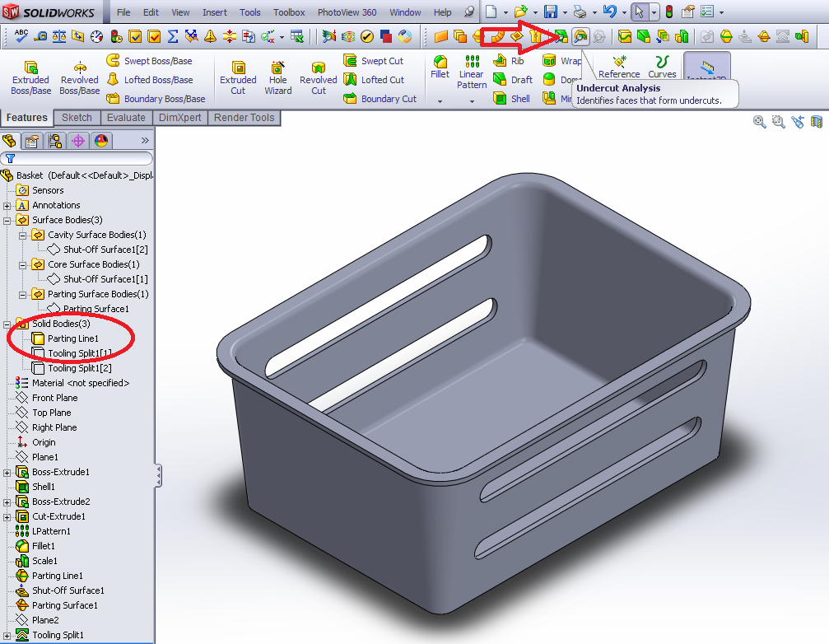
Task: Open Performance Evaluation traffic light clock
Action: 116,36
